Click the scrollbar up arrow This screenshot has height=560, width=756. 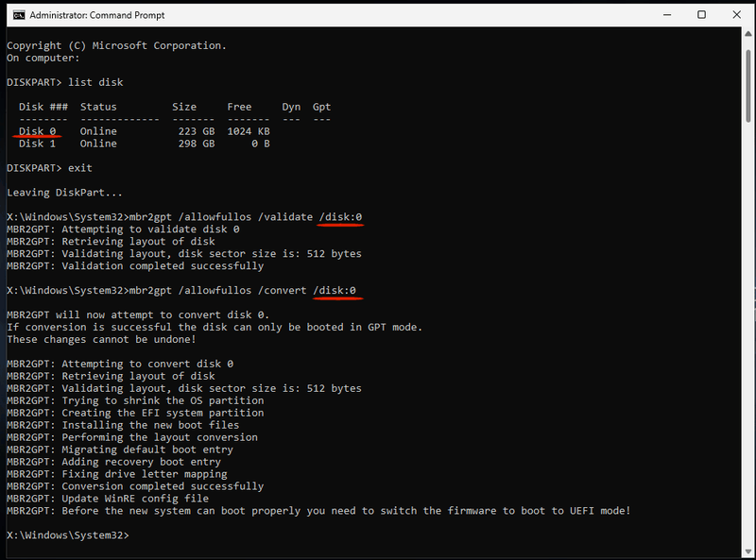coord(747,34)
